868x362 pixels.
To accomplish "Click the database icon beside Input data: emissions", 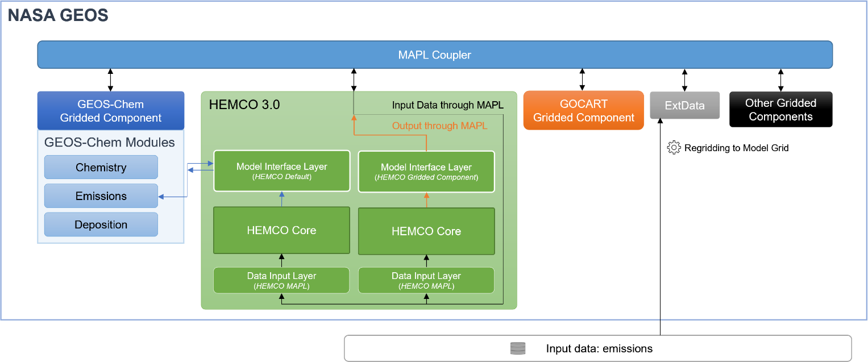I will (x=517, y=348).
